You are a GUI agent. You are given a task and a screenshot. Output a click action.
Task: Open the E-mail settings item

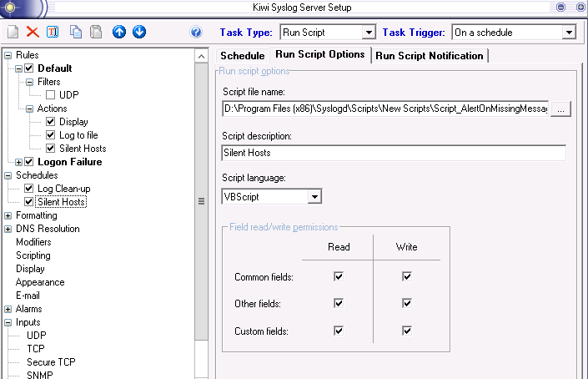pos(28,296)
